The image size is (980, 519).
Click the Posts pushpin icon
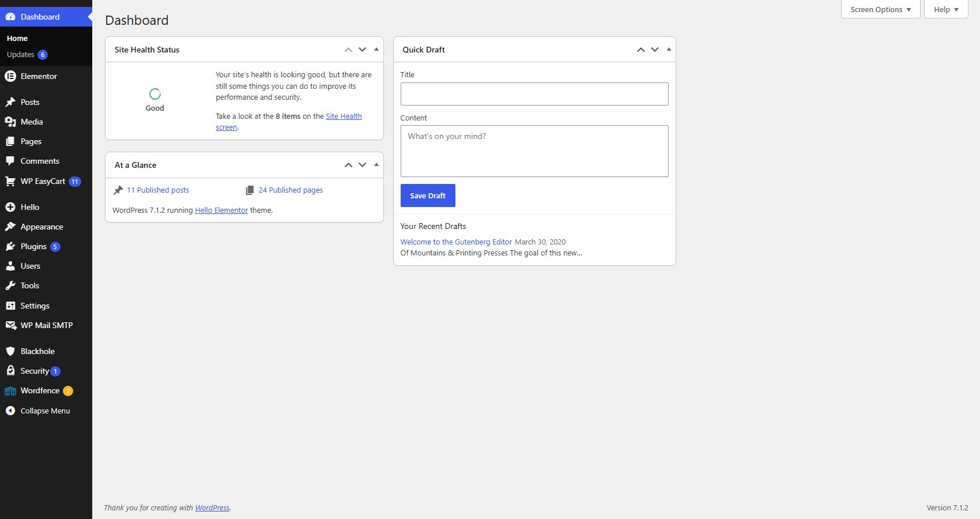click(x=10, y=102)
